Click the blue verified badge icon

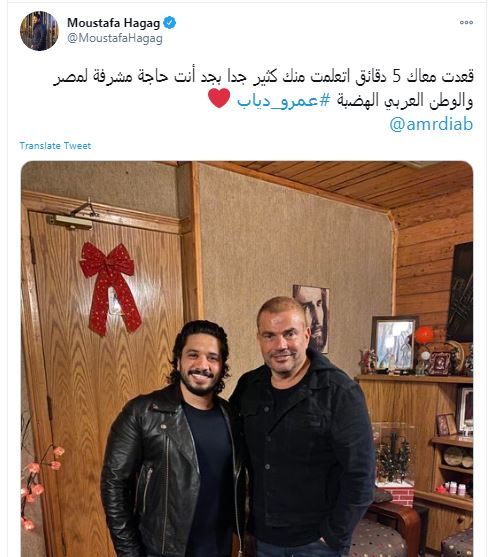point(169,23)
